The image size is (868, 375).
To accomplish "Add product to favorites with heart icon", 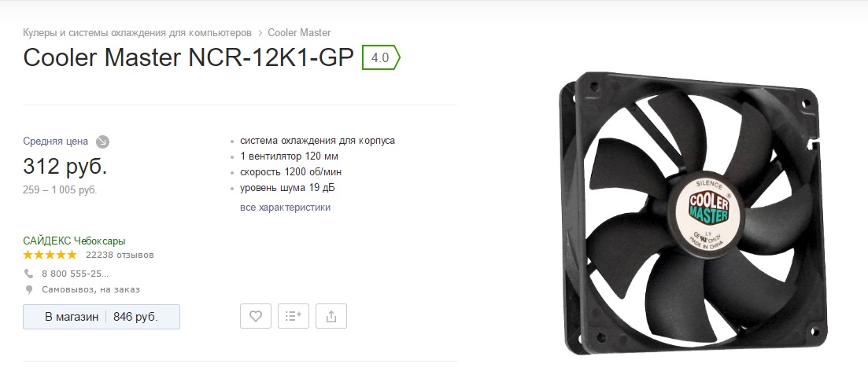I will tap(255, 316).
